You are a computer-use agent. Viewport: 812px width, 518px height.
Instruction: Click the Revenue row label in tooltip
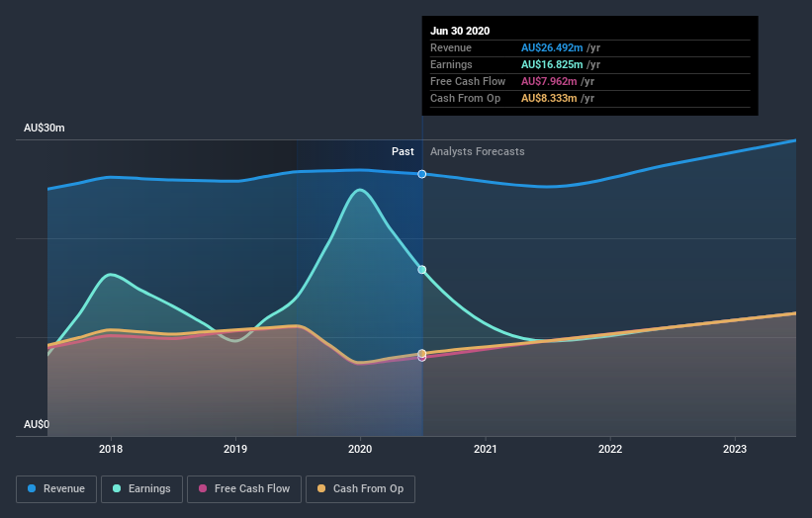(x=451, y=47)
